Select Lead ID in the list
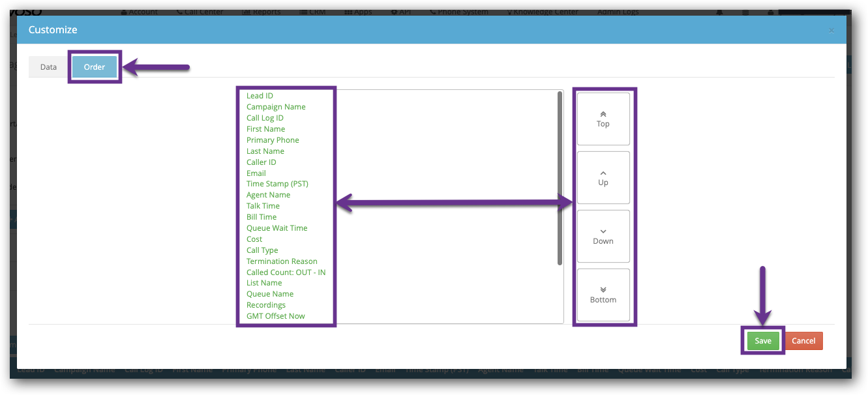 (x=260, y=96)
